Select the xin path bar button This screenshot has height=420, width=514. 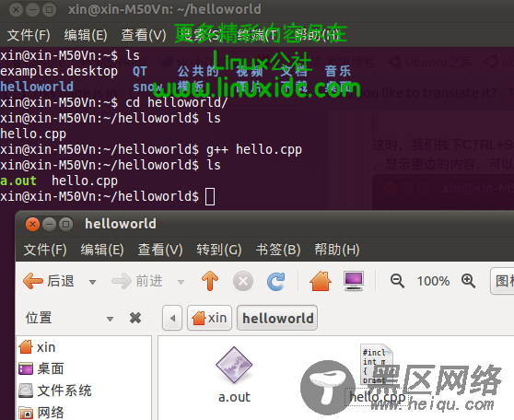[x=209, y=318]
